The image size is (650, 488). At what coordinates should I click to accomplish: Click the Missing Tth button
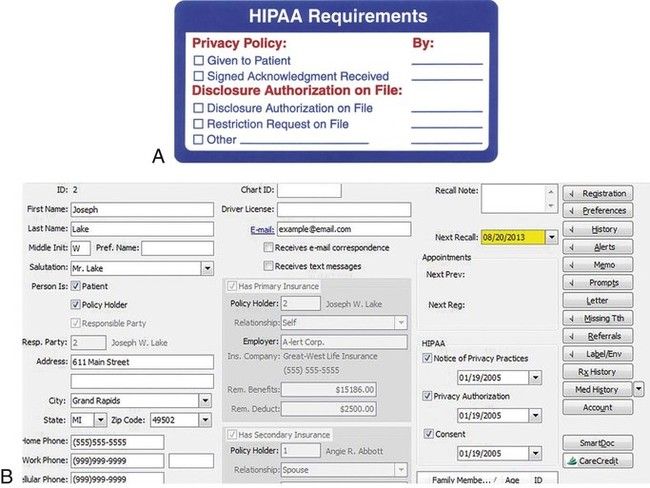point(597,318)
